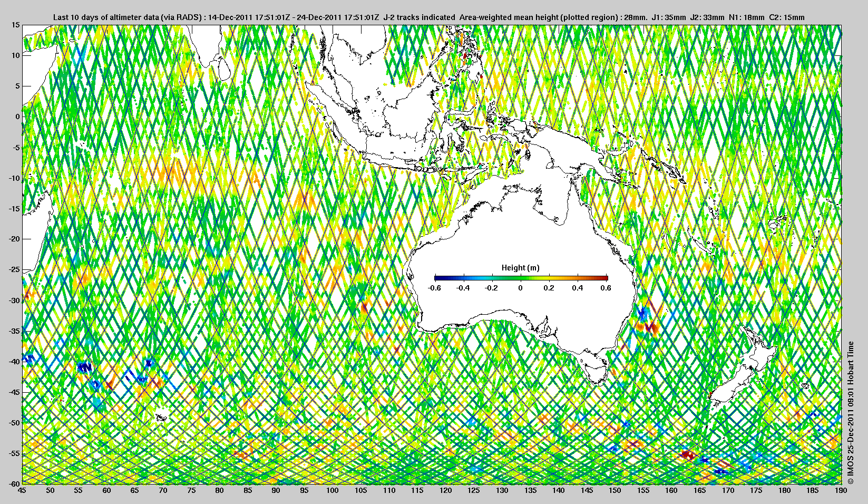This screenshot has width=868, height=504.
Task: Click the "J1: 35mm" value in title
Action: [x=669, y=17]
